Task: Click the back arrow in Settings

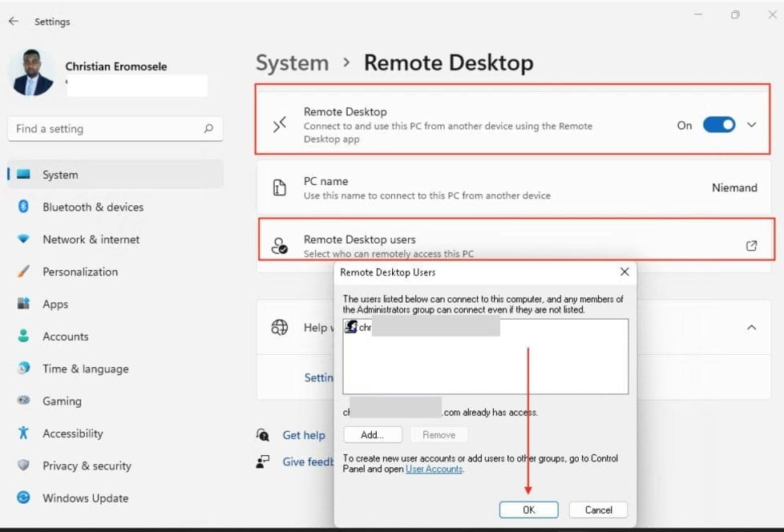Action: point(14,22)
